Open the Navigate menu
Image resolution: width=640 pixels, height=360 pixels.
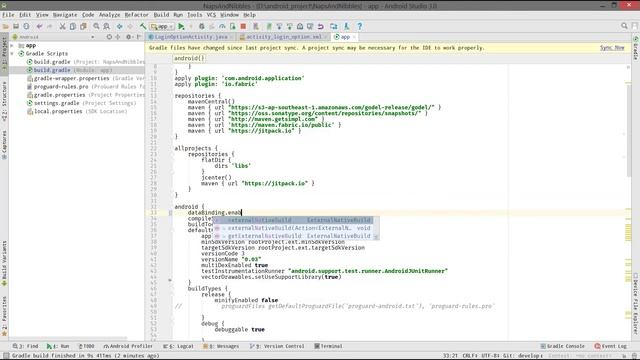tap(65, 15)
